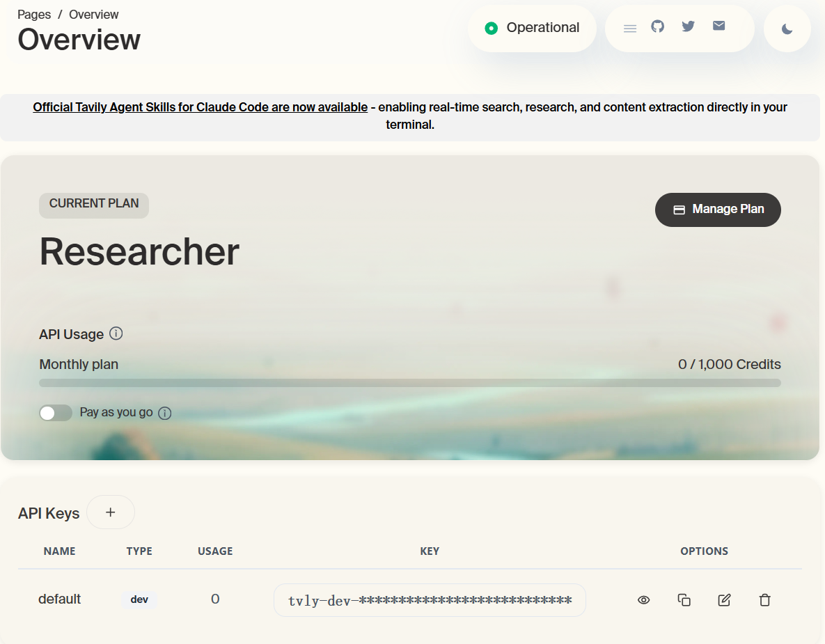Open the hamburger menu icon in header
This screenshot has width=825, height=644.
[x=630, y=29]
